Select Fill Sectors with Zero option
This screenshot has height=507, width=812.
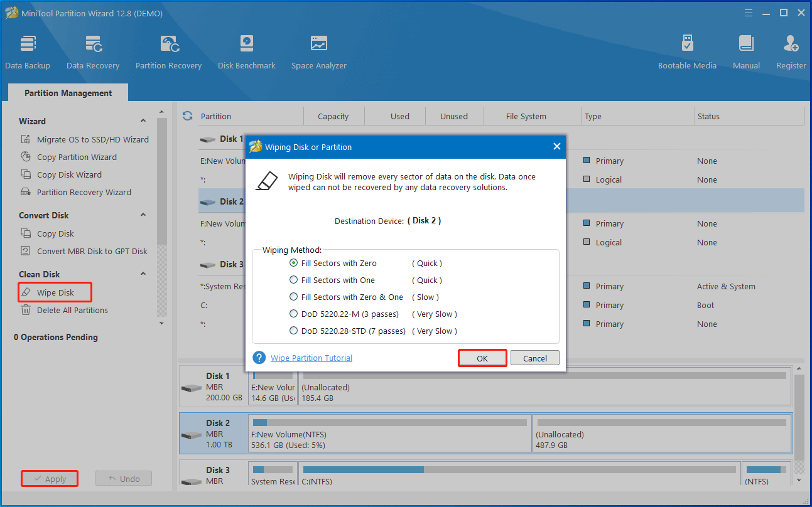pyautogui.click(x=333, y=263)
